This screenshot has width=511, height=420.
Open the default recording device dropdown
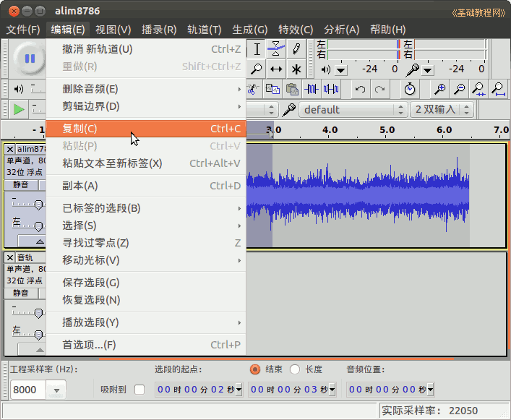(353, 109)
